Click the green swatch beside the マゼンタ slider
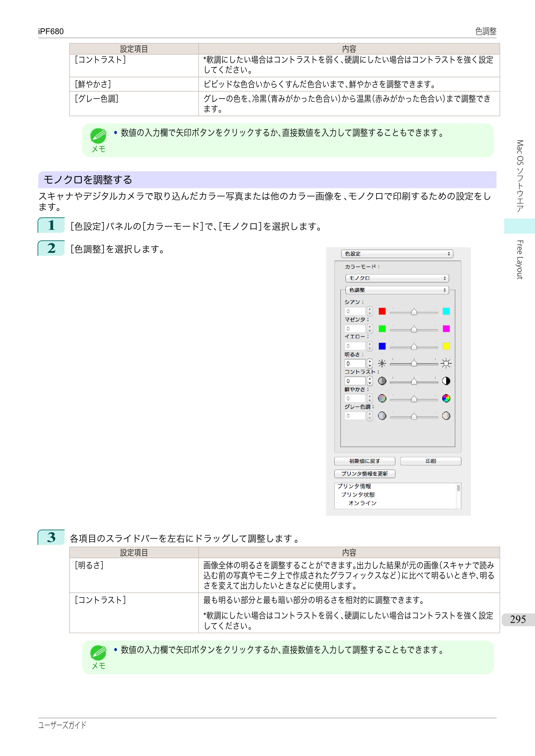 [x=382, y=329]
